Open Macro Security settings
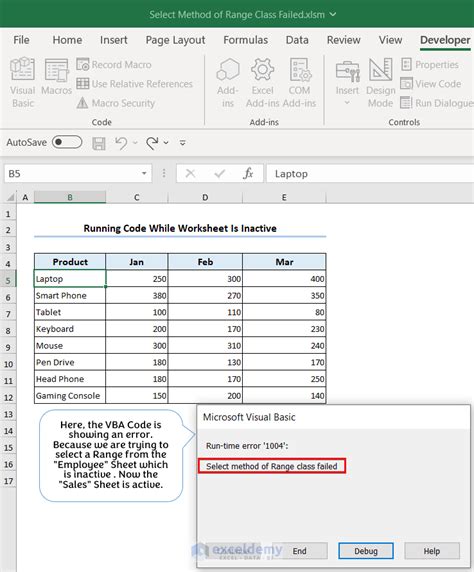The image size is (474, 572). (x=116, y=103)
